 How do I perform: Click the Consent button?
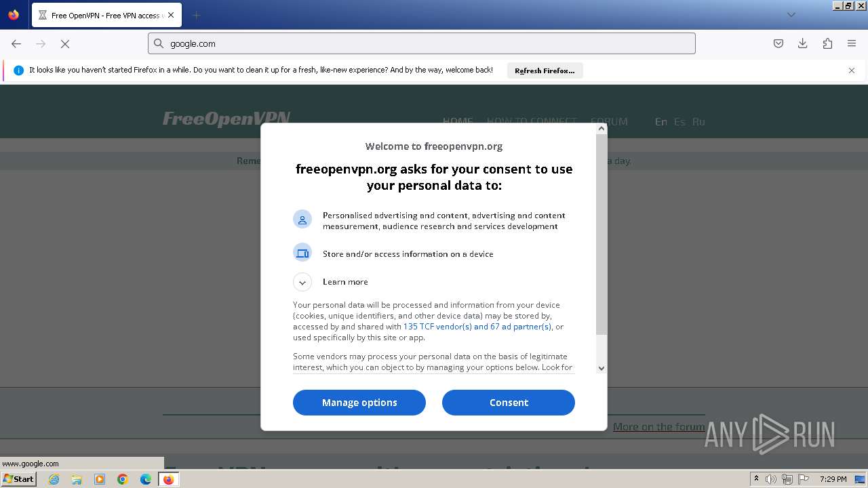tap(509, 403)
